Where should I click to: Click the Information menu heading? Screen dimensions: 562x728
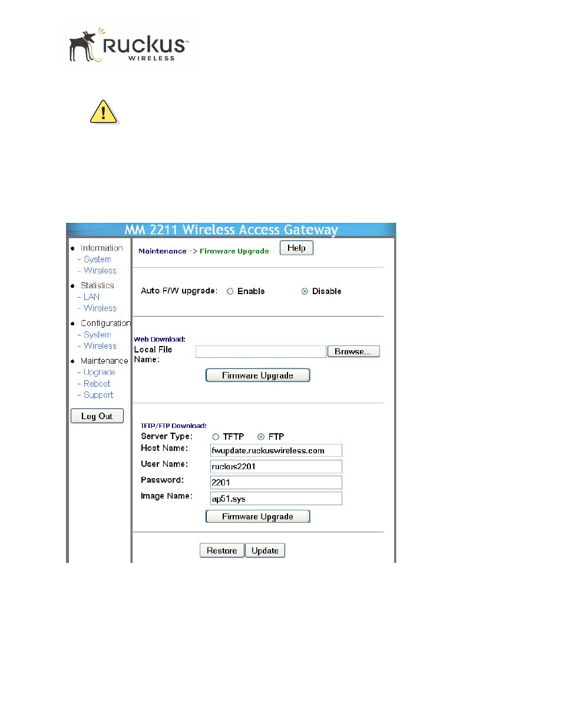click(x=101, y=248)
